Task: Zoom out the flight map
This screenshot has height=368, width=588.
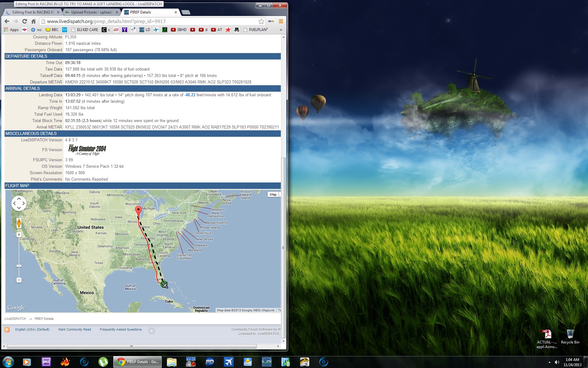Action: pos(19,280)
